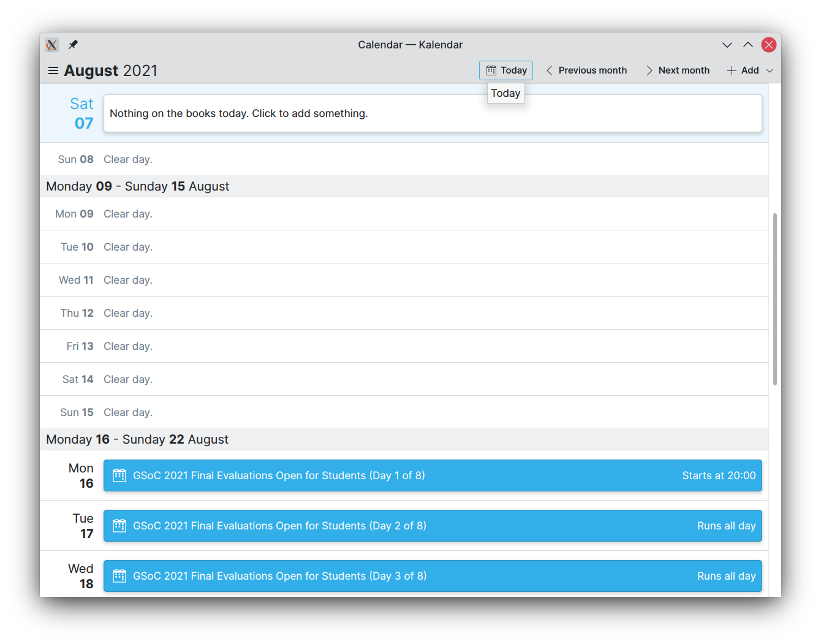821x644 pixels.
Task: Click 'Wed 11' day row label
Action: [x=76, y=280]
